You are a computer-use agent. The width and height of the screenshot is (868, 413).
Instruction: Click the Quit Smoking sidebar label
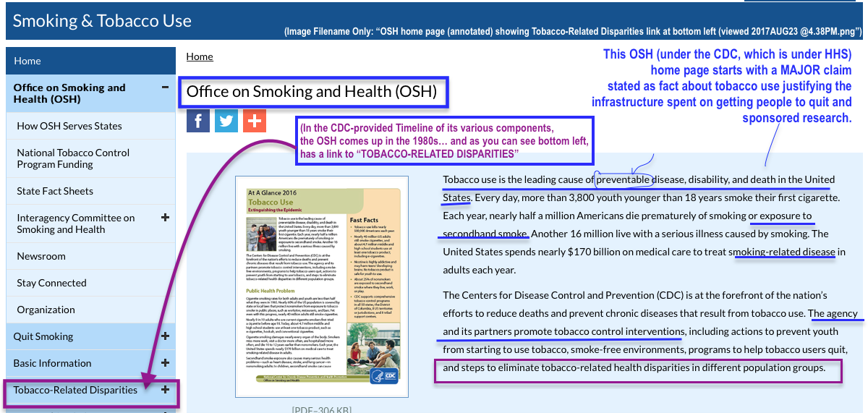43,336
